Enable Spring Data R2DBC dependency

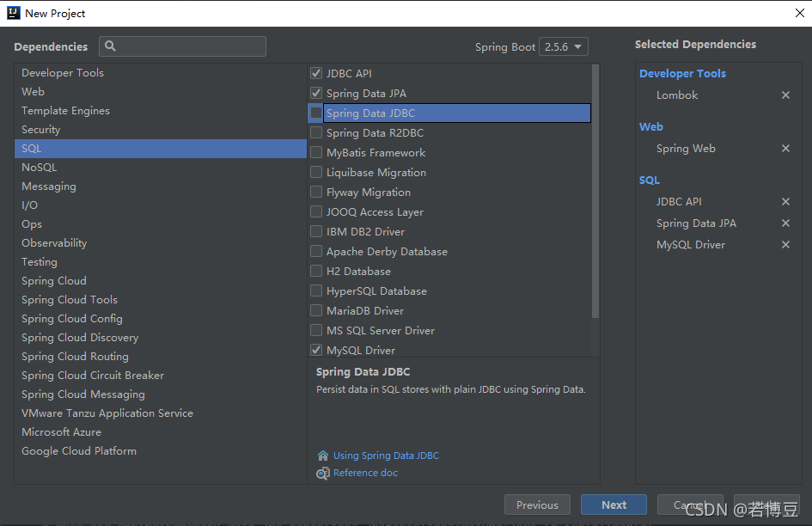tap(316, 132)
